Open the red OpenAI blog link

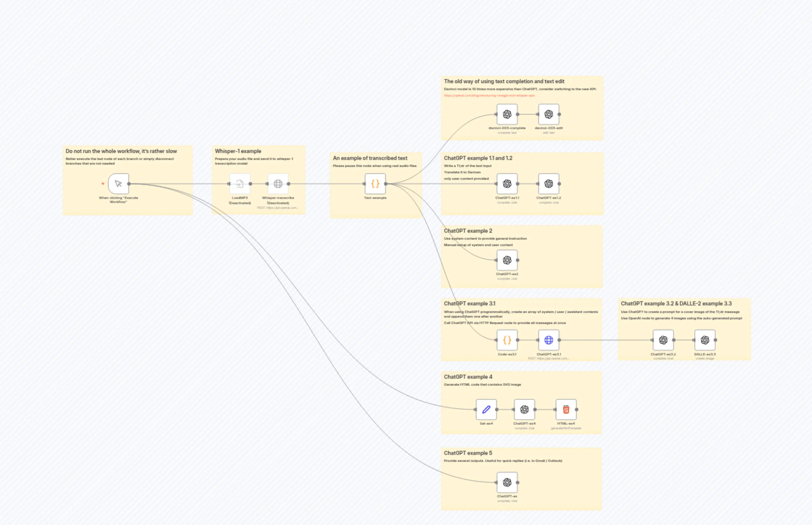[x=489, y=96]
